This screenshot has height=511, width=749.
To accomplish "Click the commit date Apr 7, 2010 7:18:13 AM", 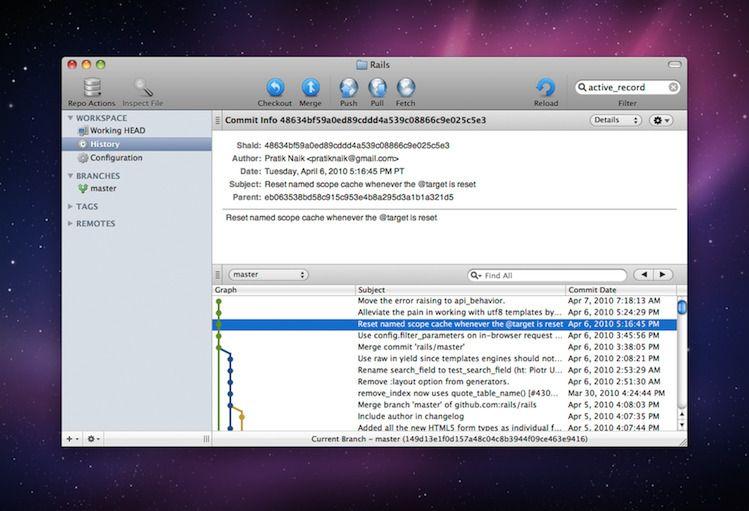I will pyautogui.click(x=614, y=301).
